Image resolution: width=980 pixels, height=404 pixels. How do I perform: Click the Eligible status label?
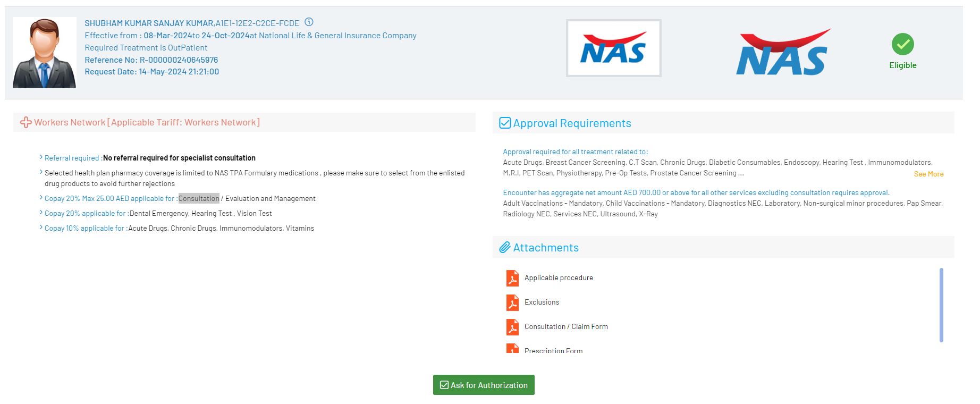903,65
